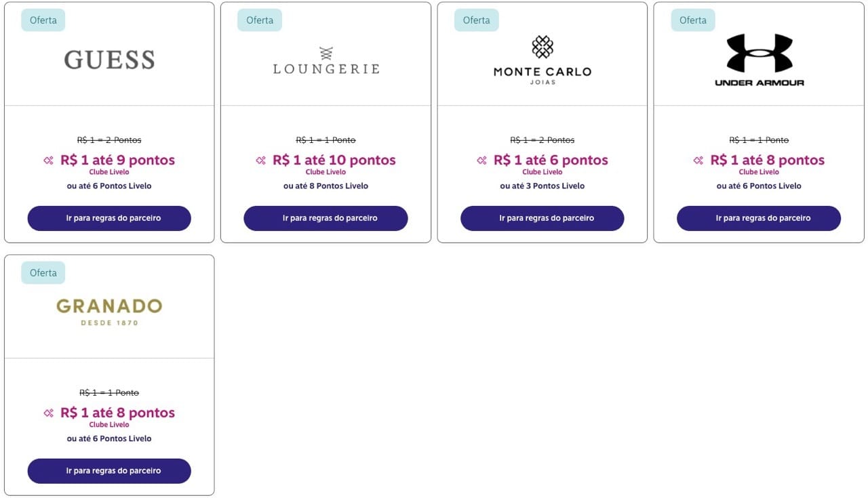
Task: Open Granado partner rules button
Action: point(109,471)
